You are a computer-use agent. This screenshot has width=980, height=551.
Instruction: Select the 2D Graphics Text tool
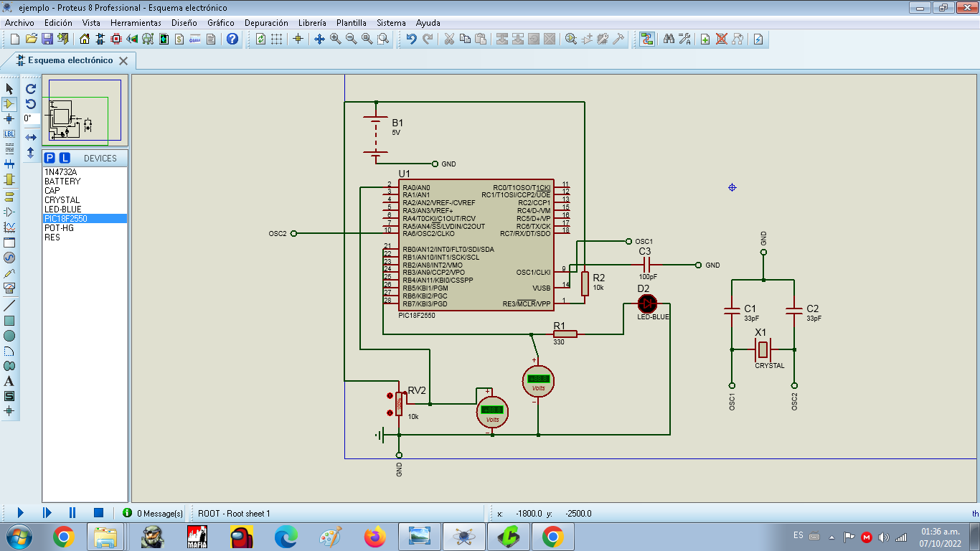coord(9,381)
